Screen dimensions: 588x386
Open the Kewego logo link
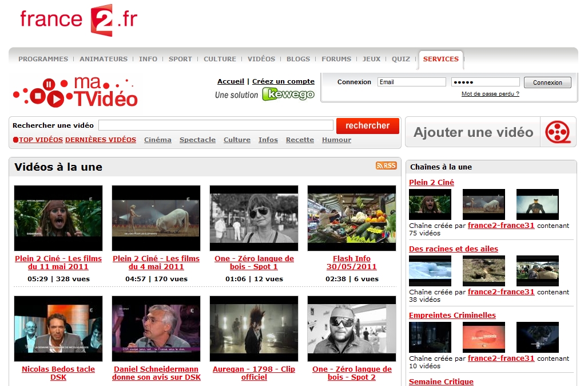(288, 94)
